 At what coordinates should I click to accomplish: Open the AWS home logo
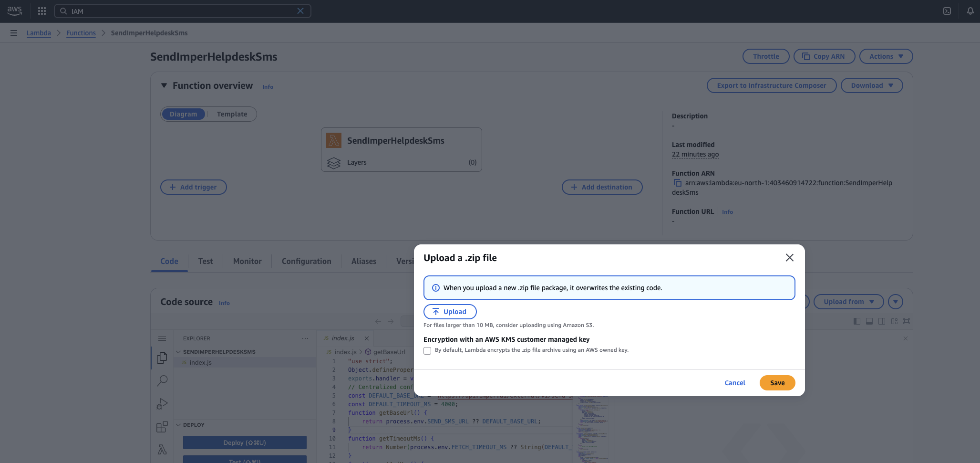tap(15, 11)
